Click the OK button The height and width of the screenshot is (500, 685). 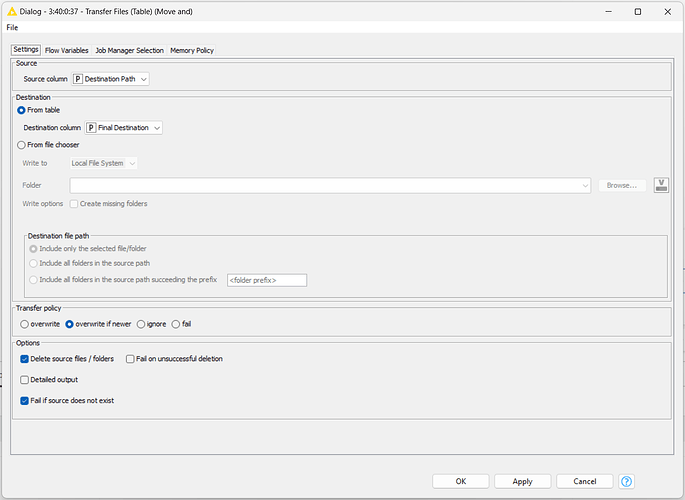pos(461,481)
